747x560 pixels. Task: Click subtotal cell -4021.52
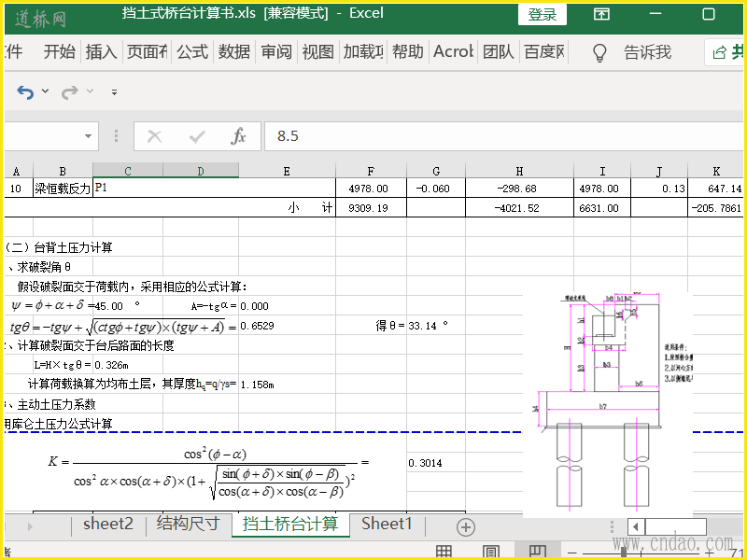519,208
